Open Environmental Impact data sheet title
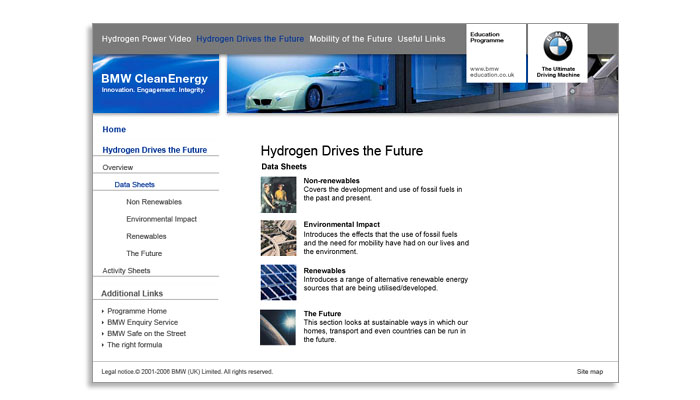Screen dimensions: 700x400 click(342, 225)
